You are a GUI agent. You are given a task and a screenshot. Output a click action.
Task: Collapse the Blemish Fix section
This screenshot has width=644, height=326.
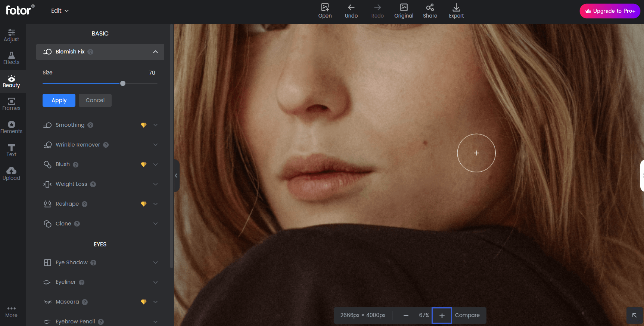(x=156, y=52)
